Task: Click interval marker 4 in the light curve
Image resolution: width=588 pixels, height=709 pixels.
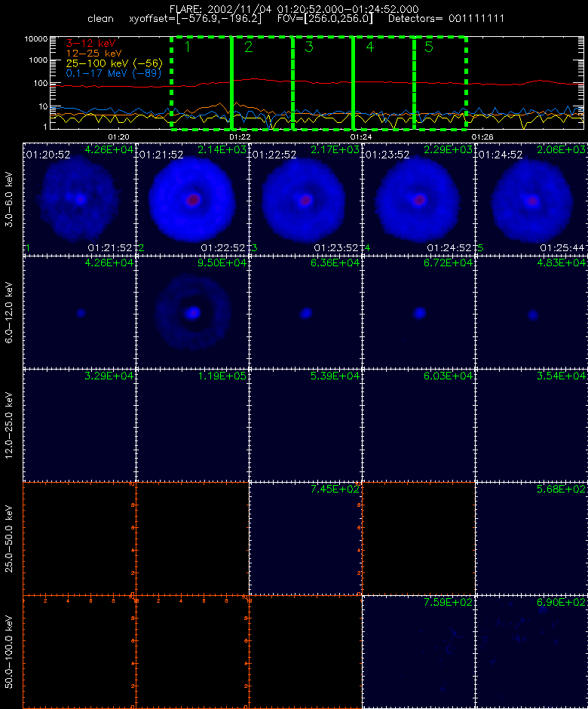Action: click(369, 47)
